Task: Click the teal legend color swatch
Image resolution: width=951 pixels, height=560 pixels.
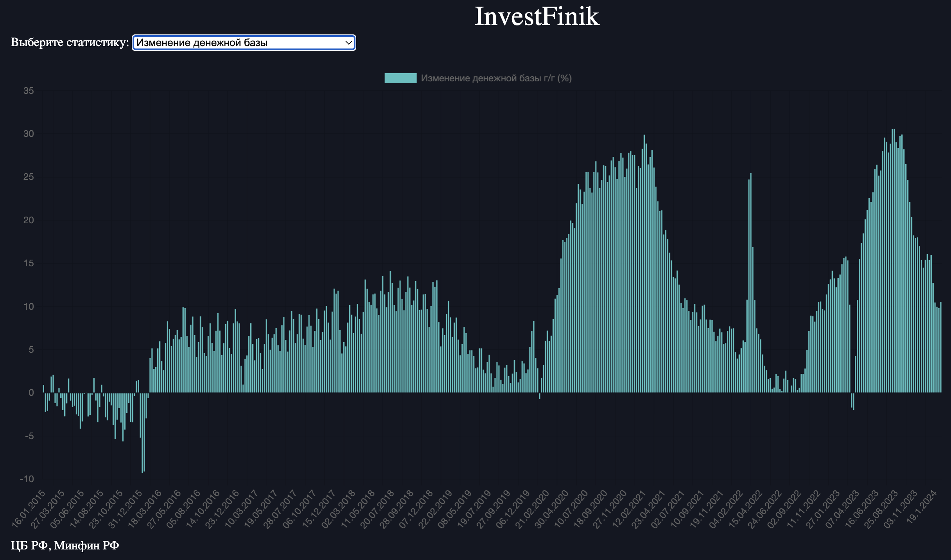Action: tap(400, 78)
